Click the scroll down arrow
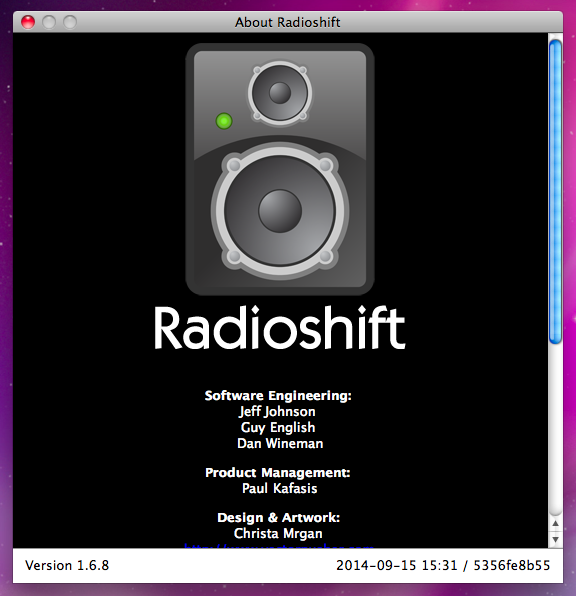576x596 pixels. (555, 539)
